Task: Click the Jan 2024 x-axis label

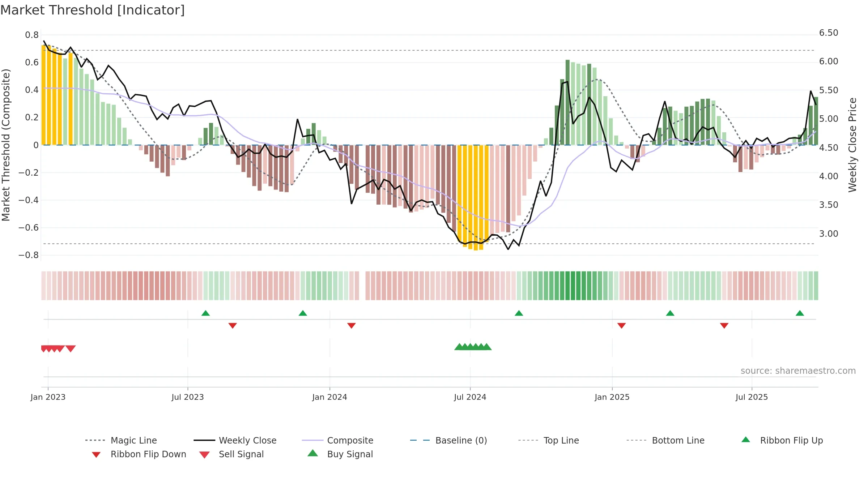Action: point(329,397)
